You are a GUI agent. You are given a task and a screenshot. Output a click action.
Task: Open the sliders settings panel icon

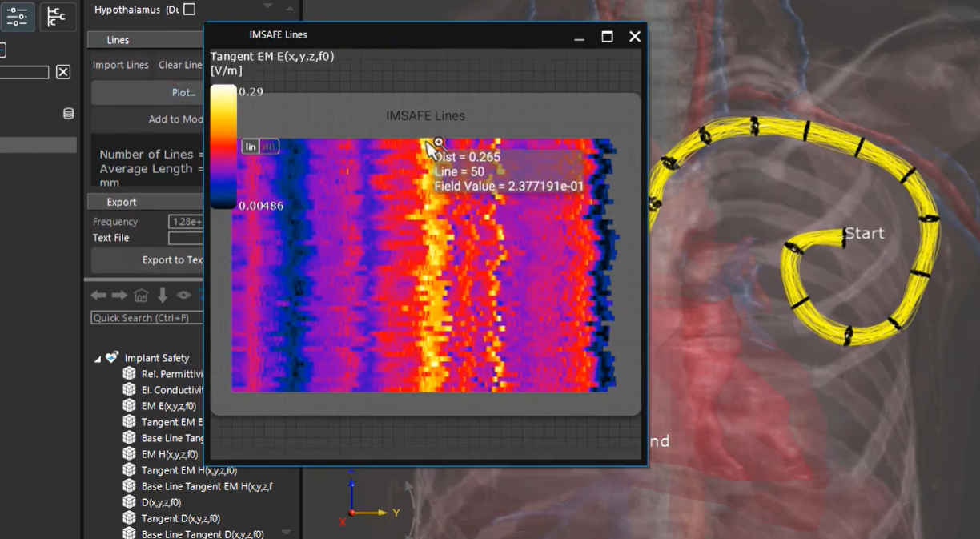pyautogui.click(x=17, y=16)
